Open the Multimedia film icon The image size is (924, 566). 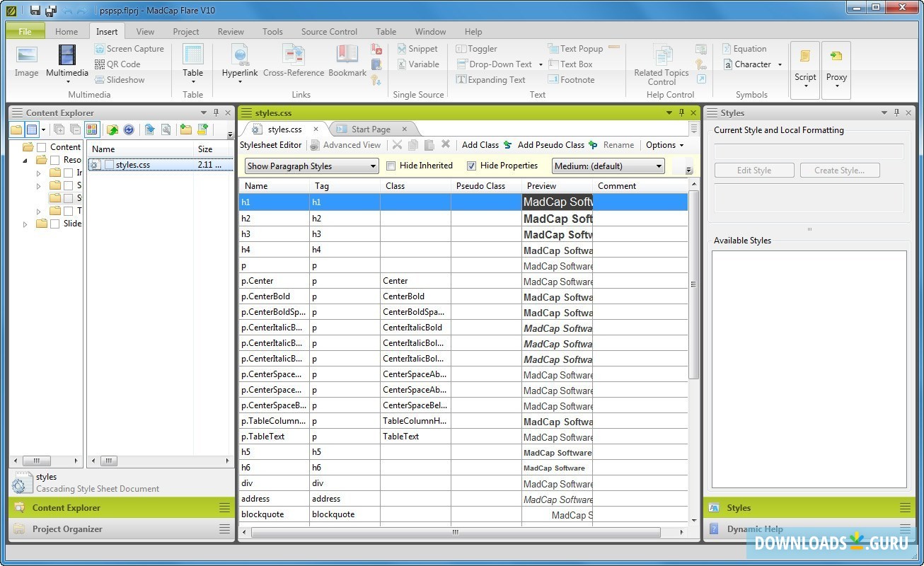(x=67, y=55)
